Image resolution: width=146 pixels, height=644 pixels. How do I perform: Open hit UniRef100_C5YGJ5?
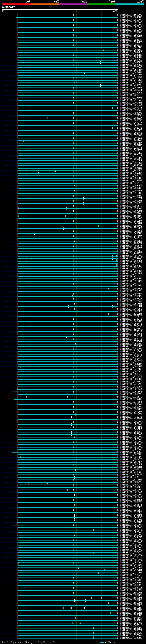click(x=131, y=268)
